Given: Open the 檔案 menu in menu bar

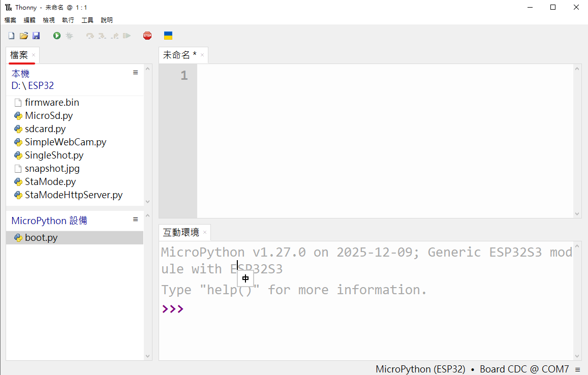Looking at the screenshot, I should (10, 20).
